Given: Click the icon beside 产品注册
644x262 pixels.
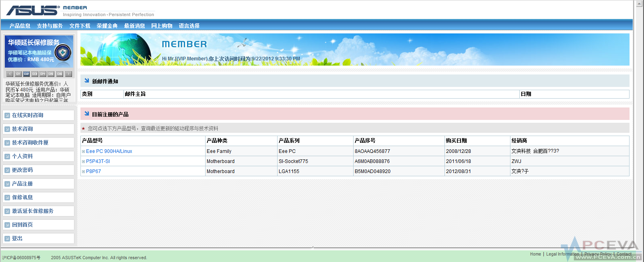Looking at the screenshot, I should pos(7,184).
